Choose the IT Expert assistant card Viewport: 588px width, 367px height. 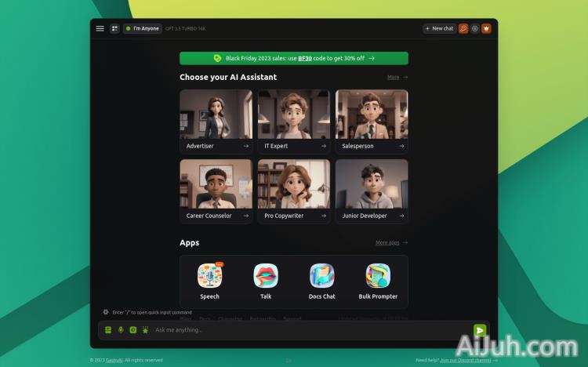(x=293, y=121)
